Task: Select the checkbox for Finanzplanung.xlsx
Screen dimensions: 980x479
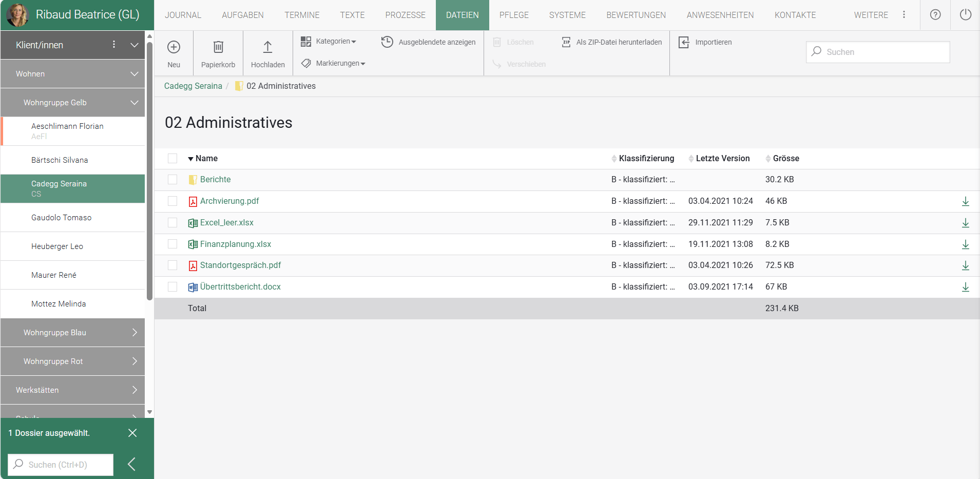Action: 172,244
